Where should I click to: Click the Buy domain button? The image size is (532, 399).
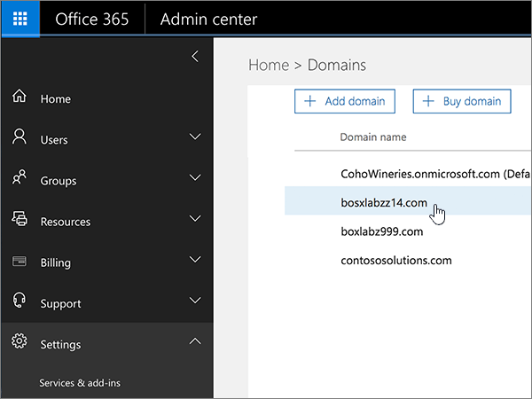462,101
